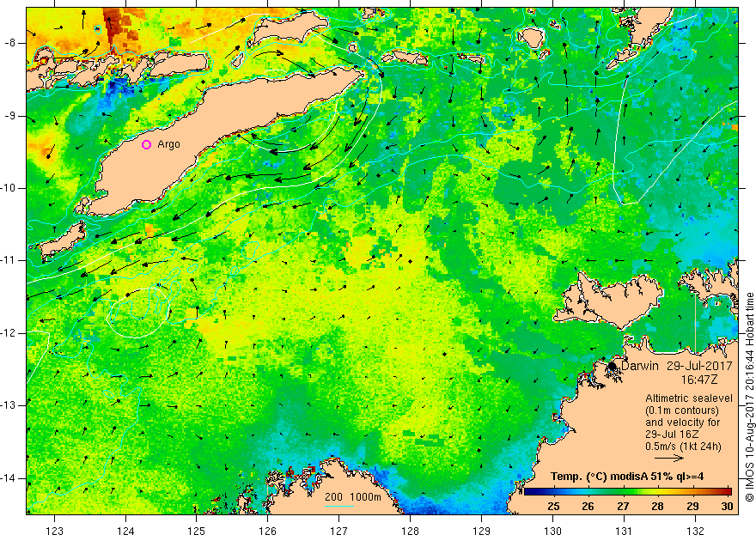756x541 pixels.
Task: Click the '0.5m/s (1kt 24h)' scale text
Action: [684, 447]
